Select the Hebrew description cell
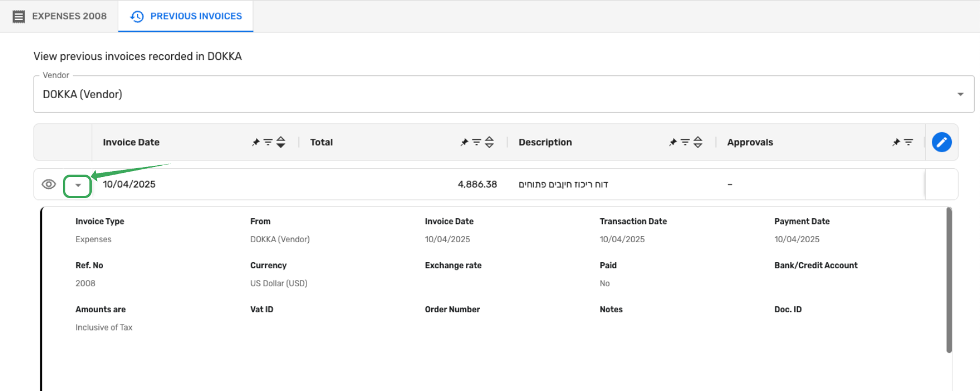 click(564, 185)
